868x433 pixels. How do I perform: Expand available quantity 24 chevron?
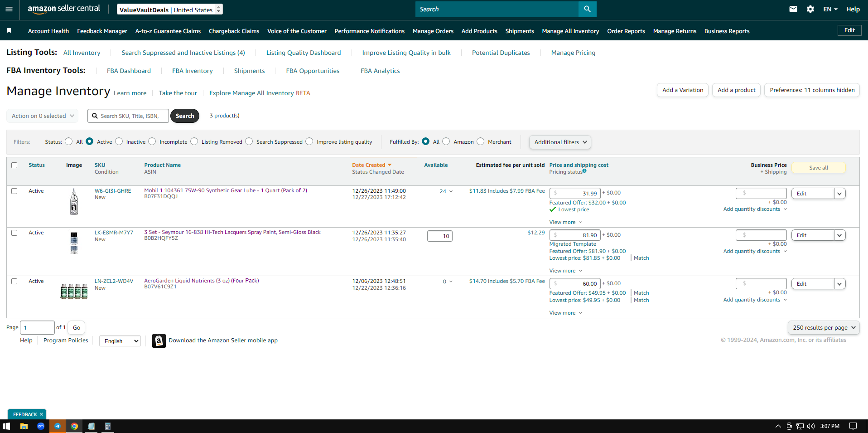point(451,191)
